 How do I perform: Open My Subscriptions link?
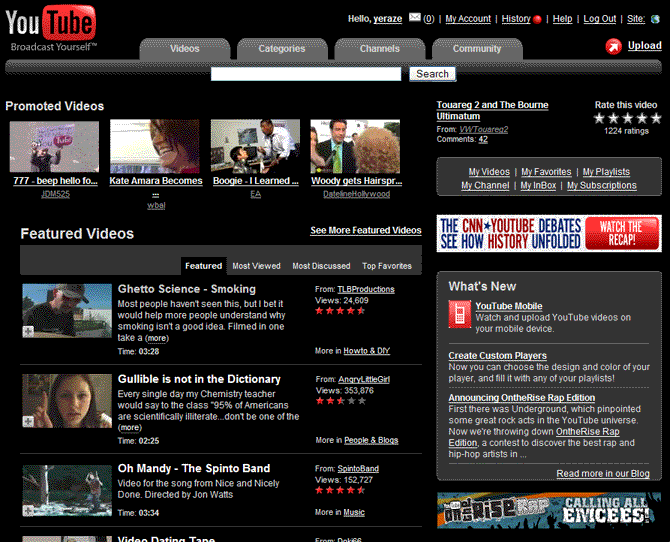(602, 186)
